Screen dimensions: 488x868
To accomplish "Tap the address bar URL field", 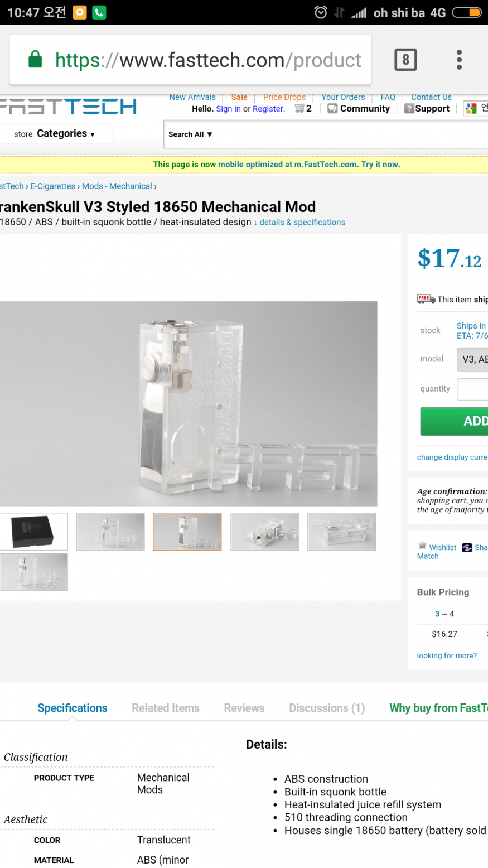I will tap(208, 60).
